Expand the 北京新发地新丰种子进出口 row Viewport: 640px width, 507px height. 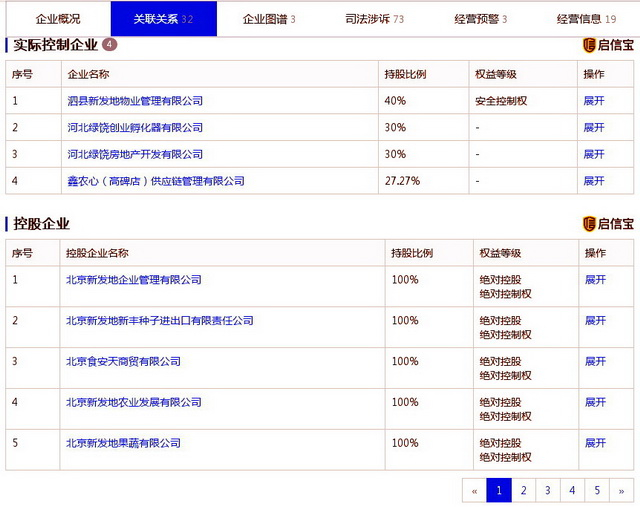pos(596,321)
